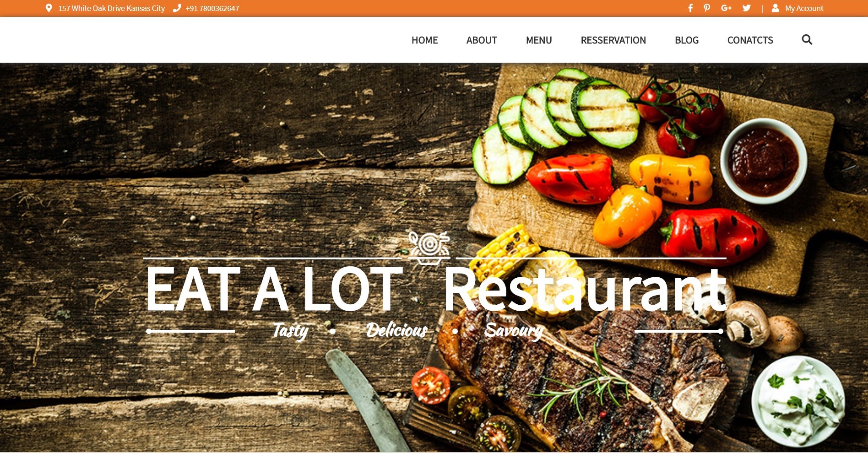Open the Pinterest social icon
Screen dimensions: 868x453
click(707, 8)
